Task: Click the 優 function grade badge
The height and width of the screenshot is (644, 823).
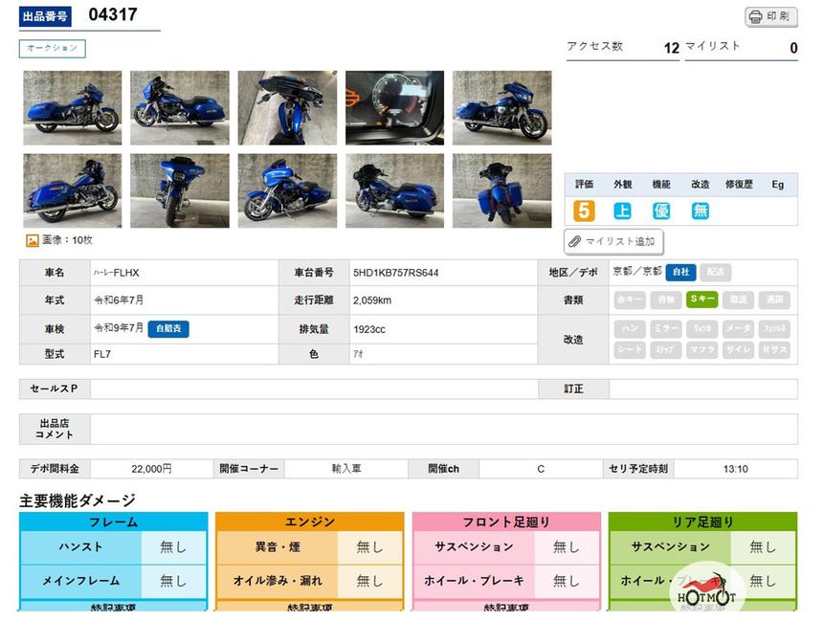Action: coord(661,211)
